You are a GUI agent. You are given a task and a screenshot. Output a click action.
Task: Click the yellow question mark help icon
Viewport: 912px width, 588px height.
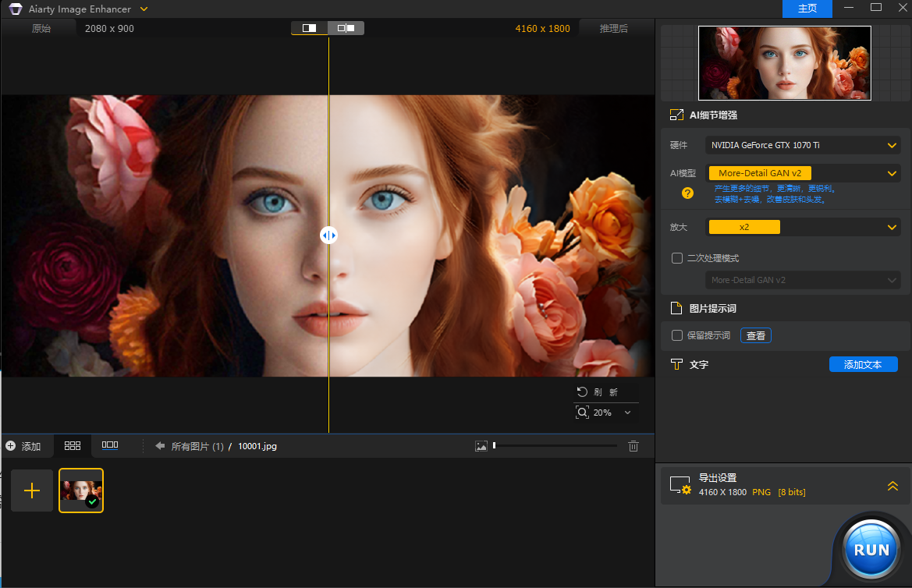tap(687, 193)
